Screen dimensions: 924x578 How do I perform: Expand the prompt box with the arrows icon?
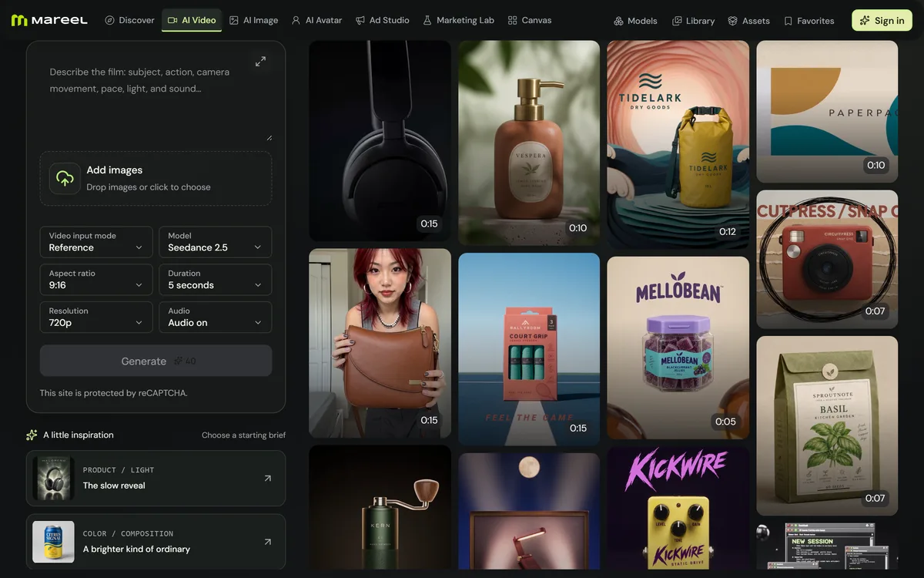point(260,61)
